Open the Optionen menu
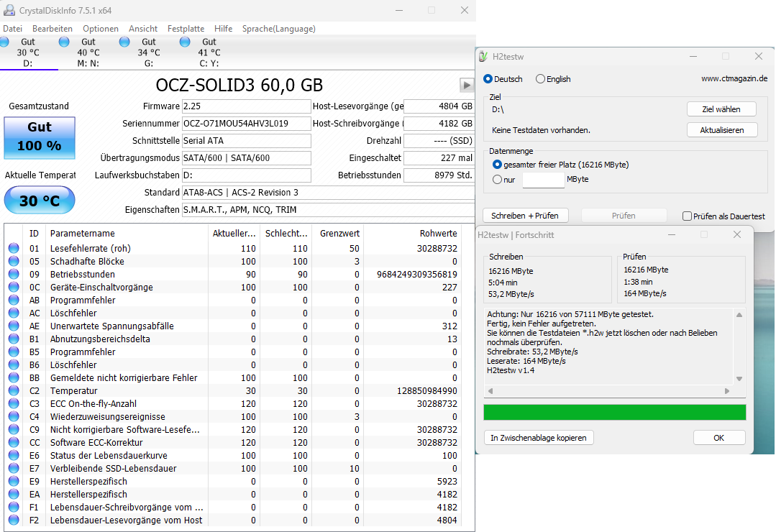 pyautogui.click(x=101, y=29)
